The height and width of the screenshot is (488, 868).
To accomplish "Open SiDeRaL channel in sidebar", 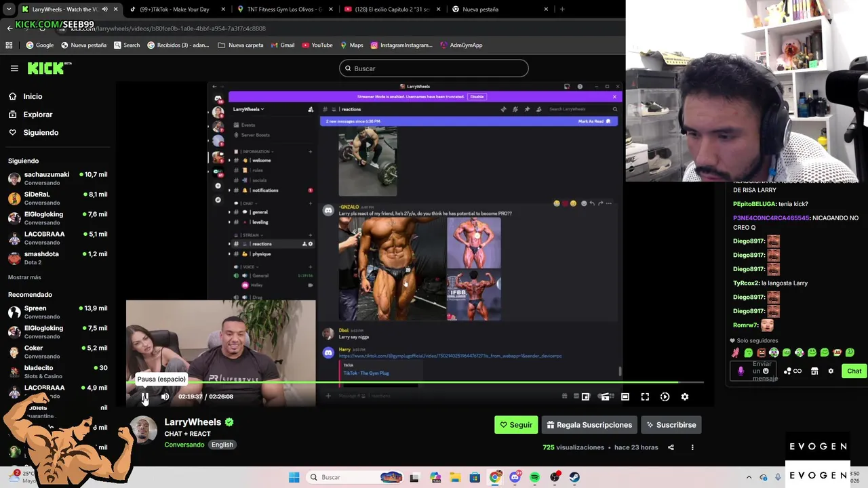I will tap(58, 199).
